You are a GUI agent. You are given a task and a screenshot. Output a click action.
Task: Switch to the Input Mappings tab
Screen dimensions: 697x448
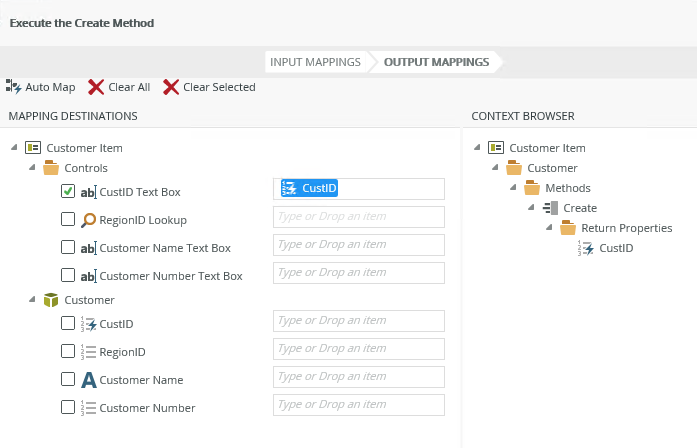click(315, 62)
